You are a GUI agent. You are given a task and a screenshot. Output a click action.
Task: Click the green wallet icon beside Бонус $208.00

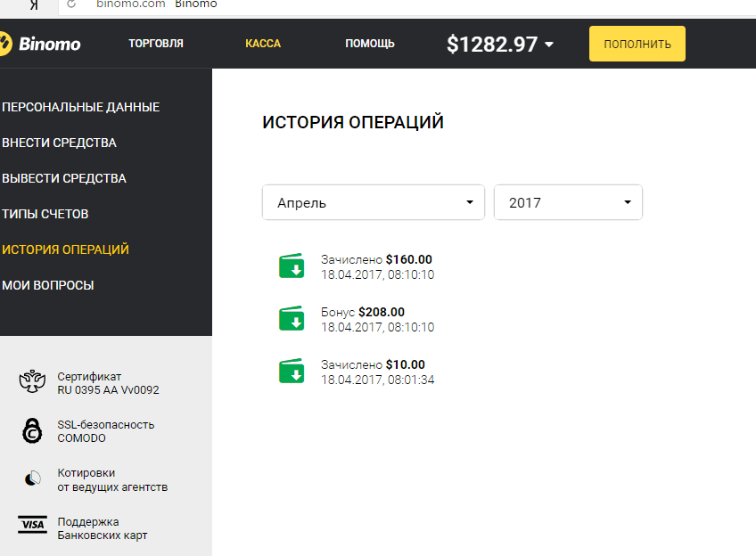coord(292,319)
